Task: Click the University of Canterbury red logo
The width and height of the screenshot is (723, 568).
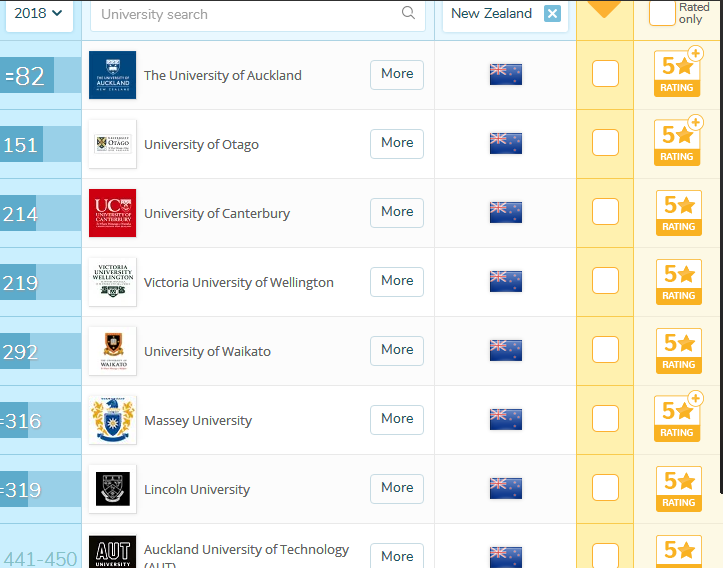Action: click(112, 213)
